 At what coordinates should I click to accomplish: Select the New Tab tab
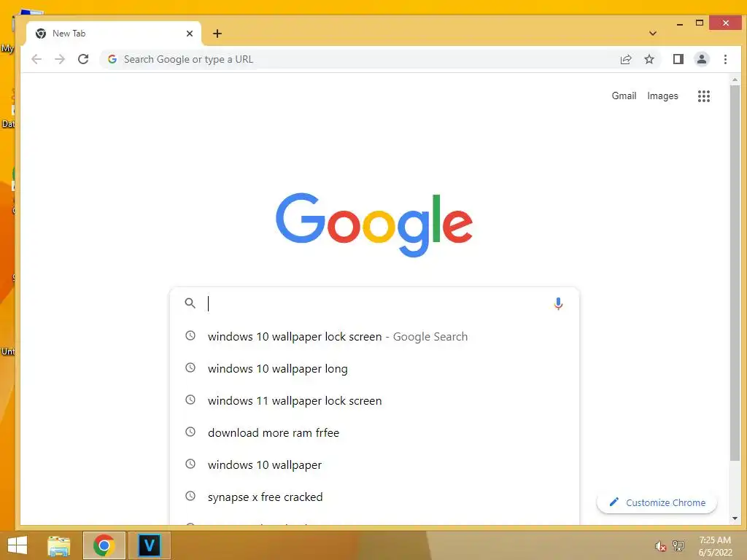tap(113, 34)
